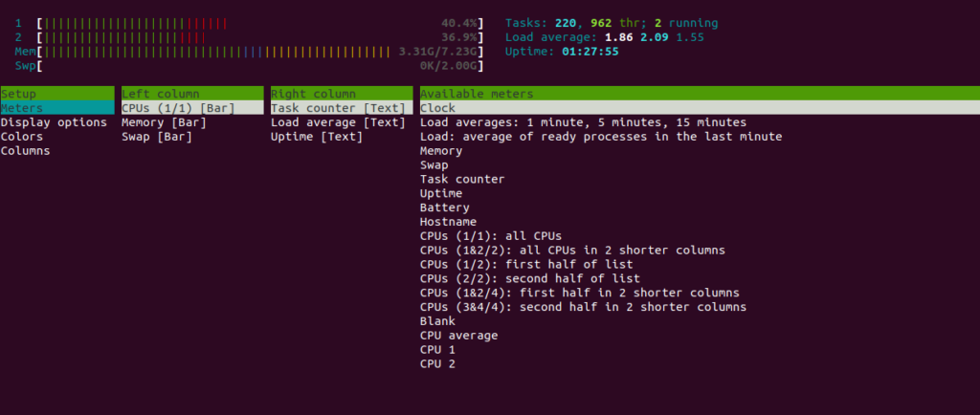This screenshot has height=415, width=980.
Task: Select Meters in the Setup list
Action: tap(57, 108)
